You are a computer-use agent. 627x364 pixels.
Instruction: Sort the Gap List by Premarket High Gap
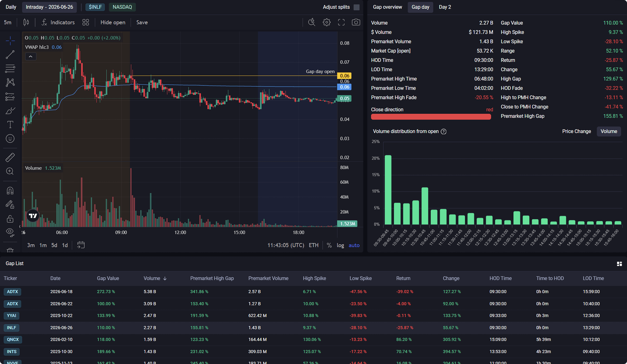(x=212, y=278)
